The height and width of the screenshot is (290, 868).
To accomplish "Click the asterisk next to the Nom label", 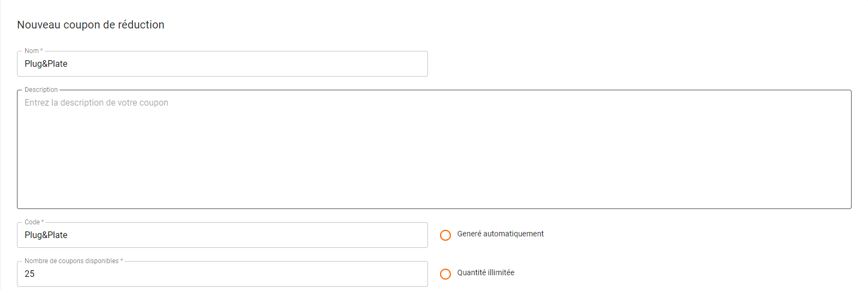I will (x=42, y=51).
